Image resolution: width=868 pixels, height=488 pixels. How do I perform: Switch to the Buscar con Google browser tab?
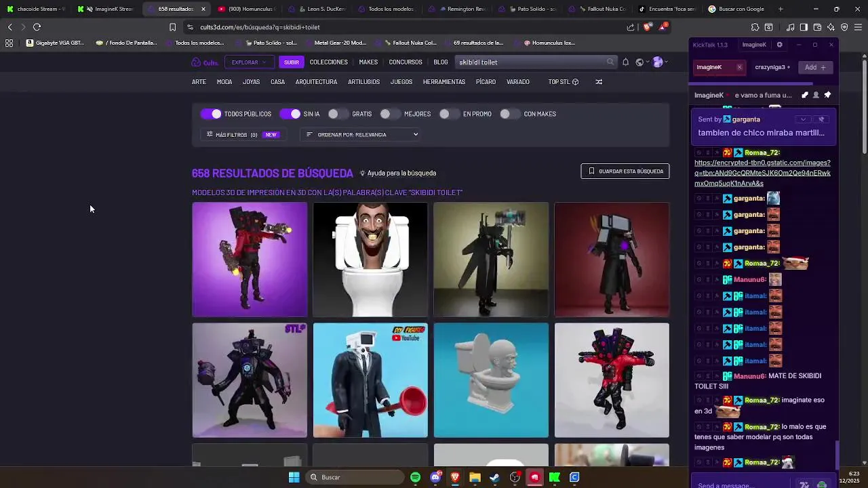tap(738, 9)
